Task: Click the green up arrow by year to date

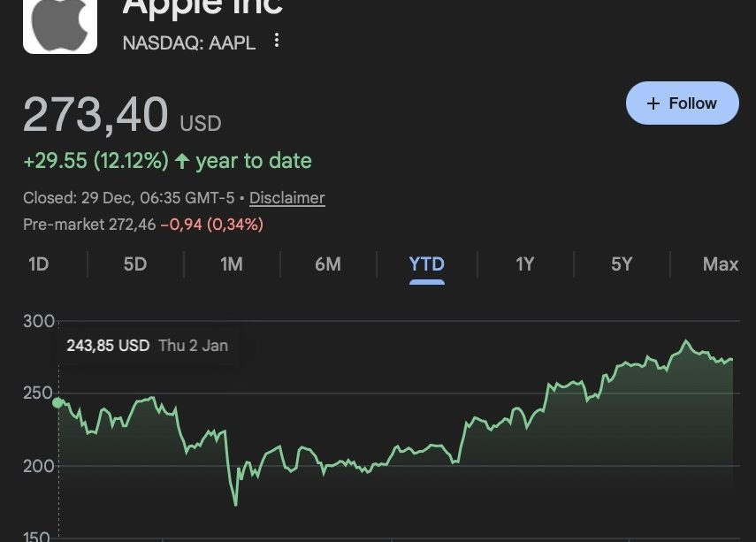Action: 182,161
